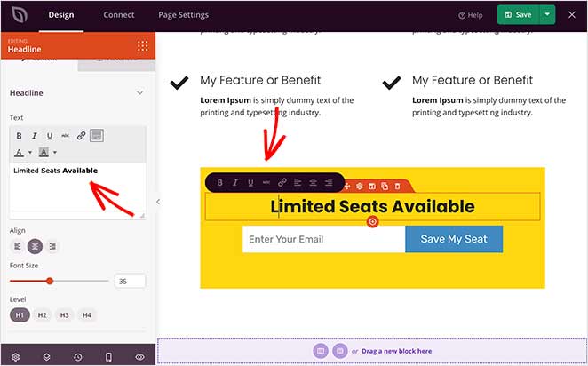Delete the headline block via its trash icon

pos(398,186)
